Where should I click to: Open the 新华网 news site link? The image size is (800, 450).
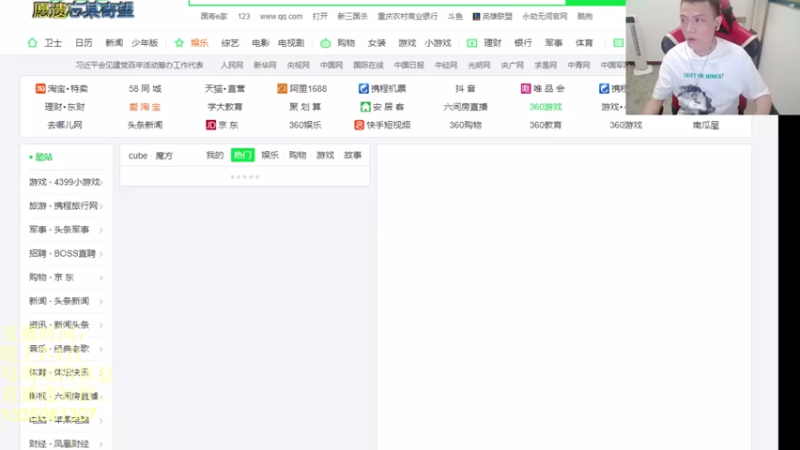pyautogui.click(x=265, y=65)
